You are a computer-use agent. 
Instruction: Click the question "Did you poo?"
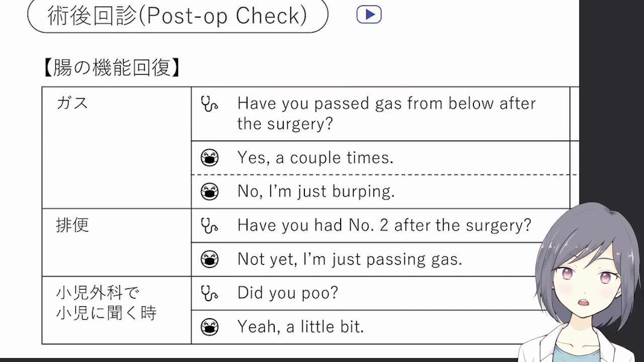click(287, 293)
